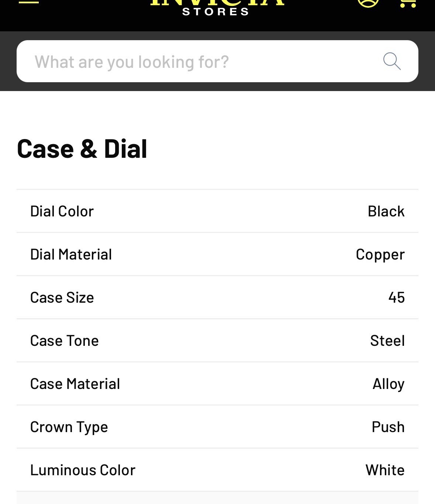The height and width of the screenshot is (504, 435).
Task: Click the case size value 45
Action: pyautogui.click(x=396, y=298)
